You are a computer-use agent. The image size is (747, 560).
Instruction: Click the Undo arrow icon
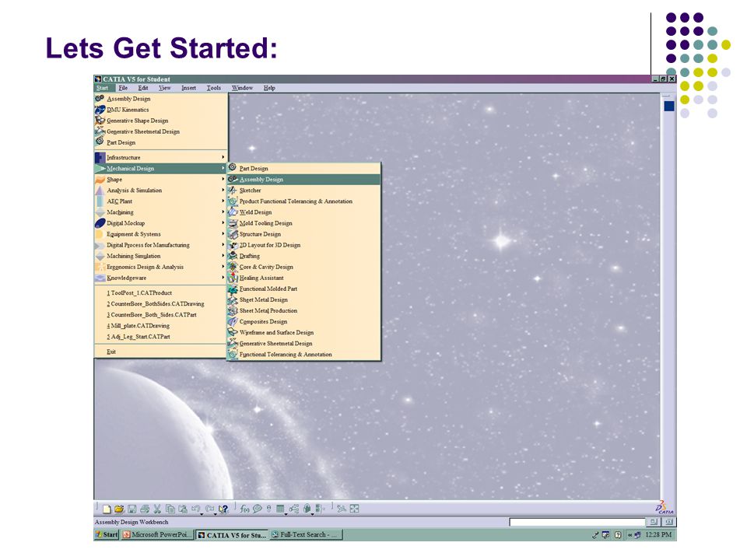[195, 509]
